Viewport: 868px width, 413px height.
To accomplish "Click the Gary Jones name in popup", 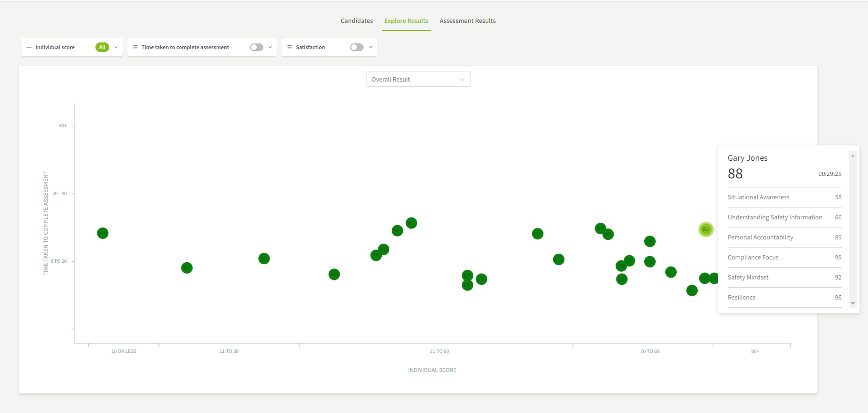I will [747, 158].
